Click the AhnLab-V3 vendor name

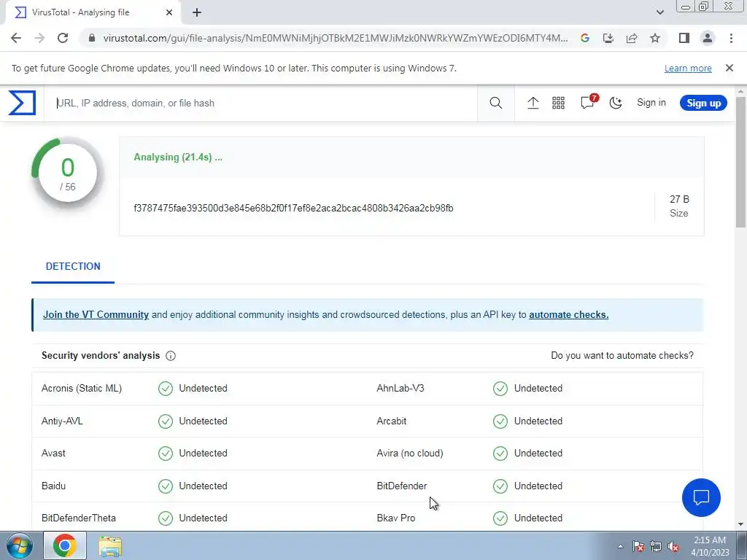[400, 389]
